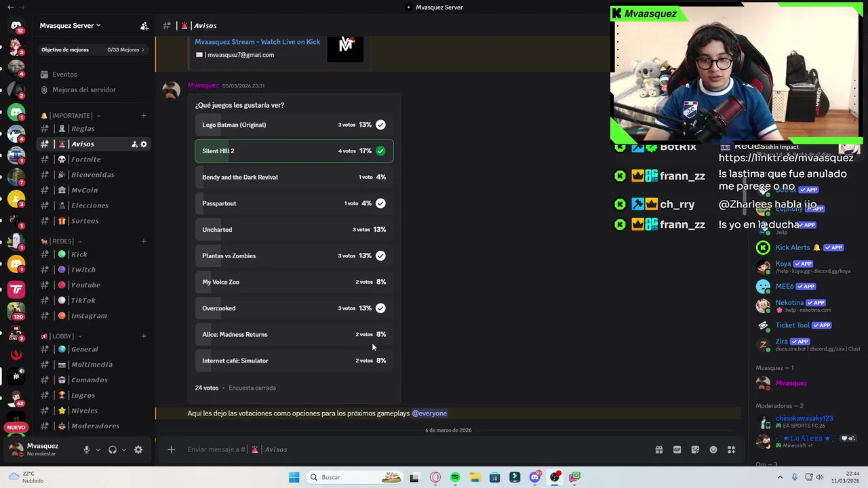The image size is (868, 488).
Task: Create invite icon on Avisos channel row
Action: coord(134,144)
